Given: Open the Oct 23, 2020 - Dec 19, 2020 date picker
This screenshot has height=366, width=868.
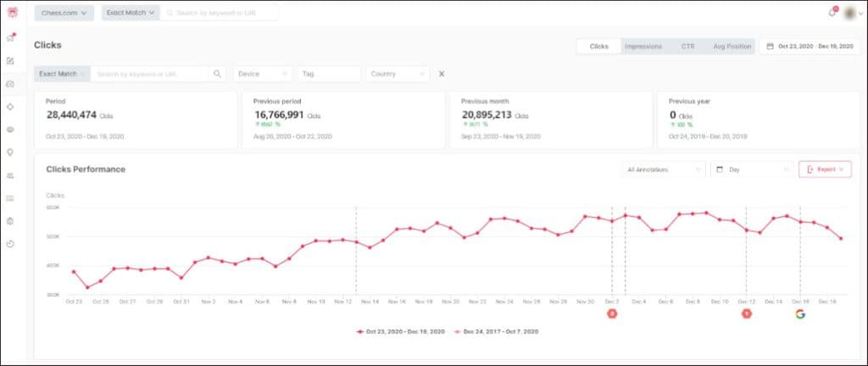Looking at the screenshot, I should point(810,47).
